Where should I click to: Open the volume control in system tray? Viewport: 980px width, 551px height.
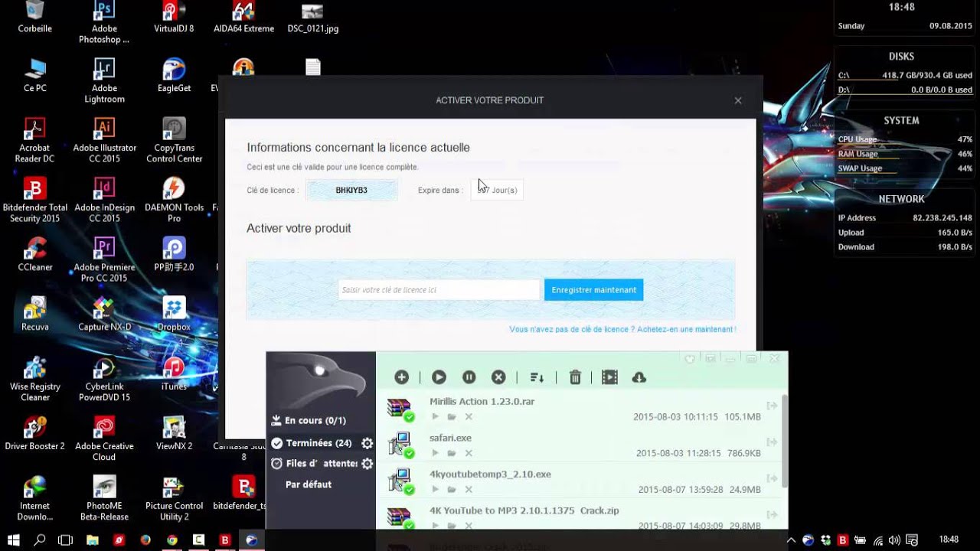tap(893, 540)
